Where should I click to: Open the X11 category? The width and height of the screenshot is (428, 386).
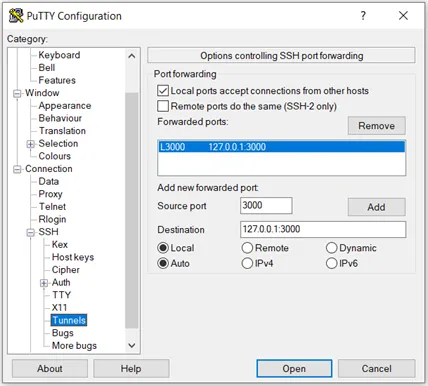(x=59, y=308)
